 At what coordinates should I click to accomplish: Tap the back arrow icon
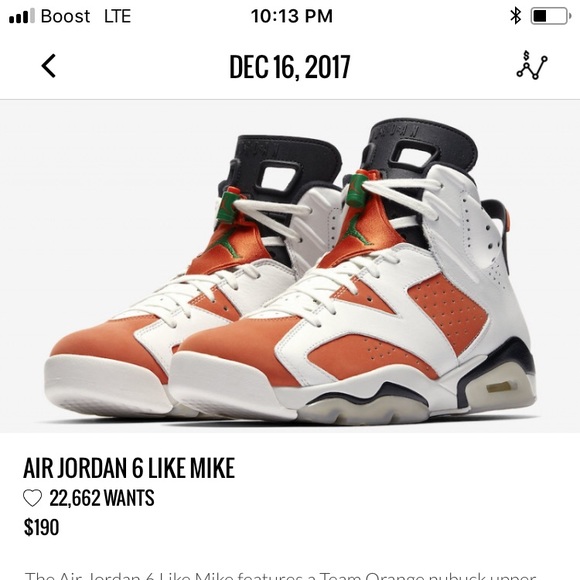coord(48,66)
